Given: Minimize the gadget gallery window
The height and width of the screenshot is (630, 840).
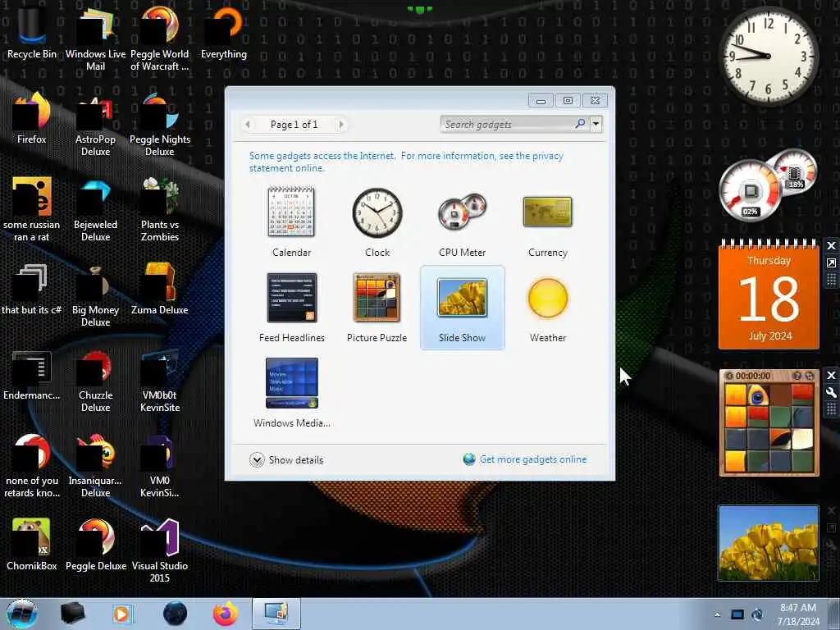Looking at the screenshot, I should (541, 101).
